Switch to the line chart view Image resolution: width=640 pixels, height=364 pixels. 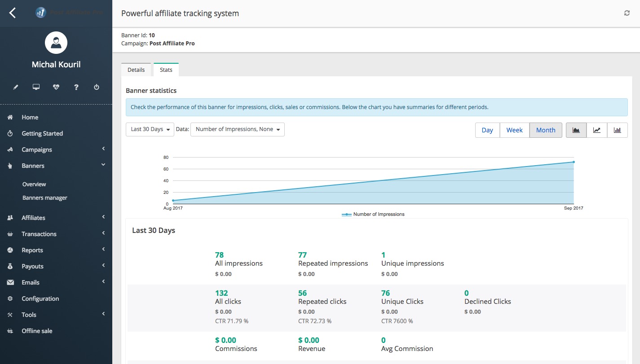click(x=596, y=130)
